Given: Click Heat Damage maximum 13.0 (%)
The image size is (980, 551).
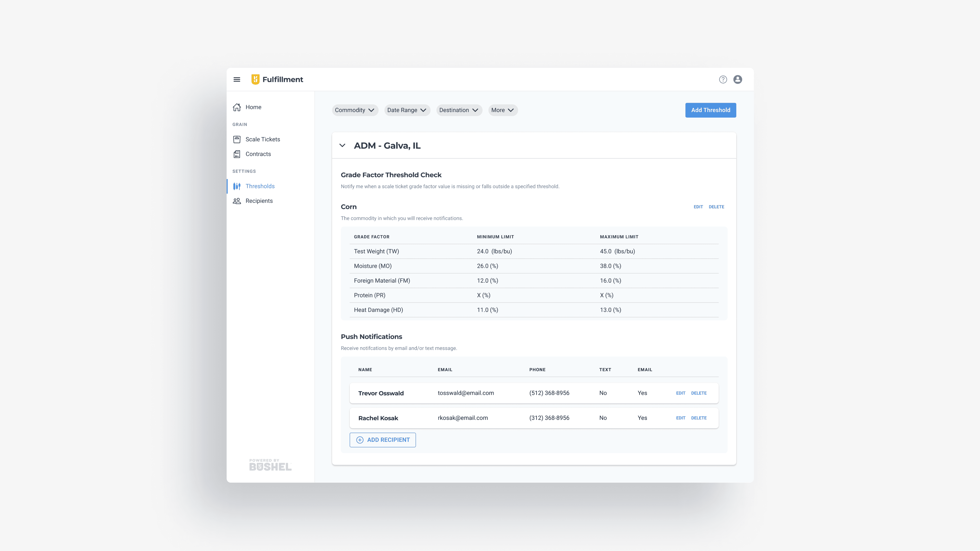Looking at the screenshot, I should (611, 310).
